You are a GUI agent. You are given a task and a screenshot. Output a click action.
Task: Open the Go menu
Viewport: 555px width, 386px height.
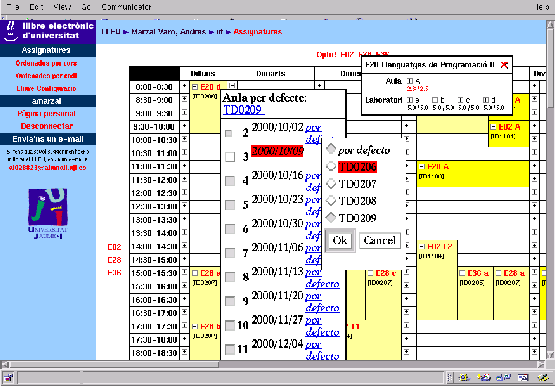(86, 7)
